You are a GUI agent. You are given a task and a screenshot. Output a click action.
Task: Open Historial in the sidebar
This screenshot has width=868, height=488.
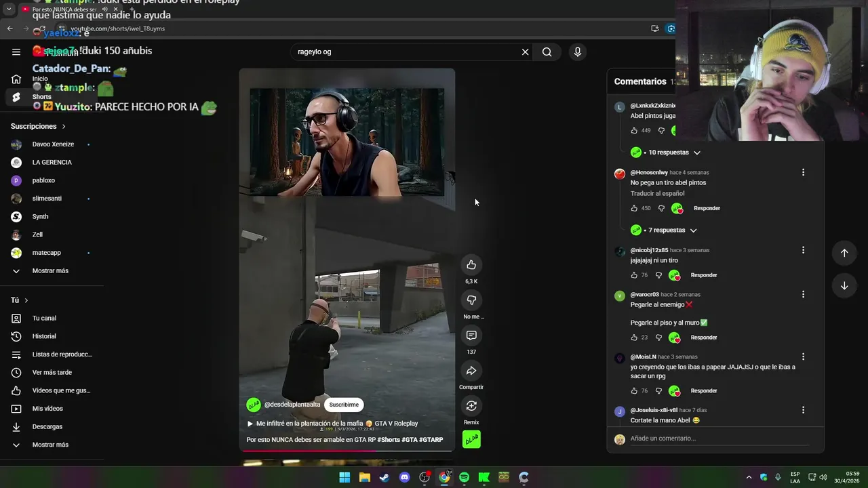[x=44, y=336]
